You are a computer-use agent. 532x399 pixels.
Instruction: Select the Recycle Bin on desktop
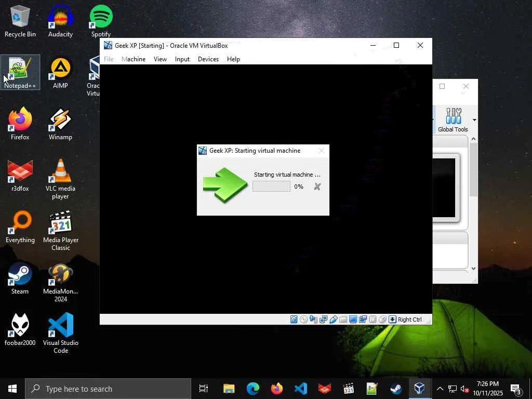click(20, 21)
